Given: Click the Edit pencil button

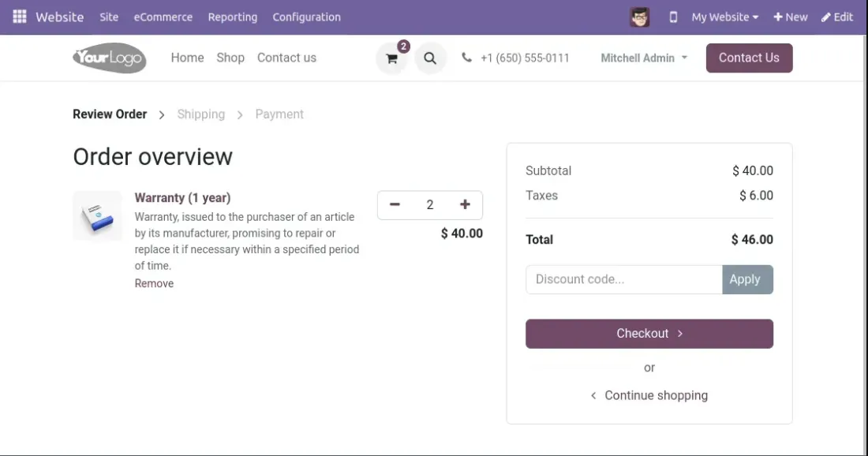Looking at the screenshot, I should coord(837,17).
